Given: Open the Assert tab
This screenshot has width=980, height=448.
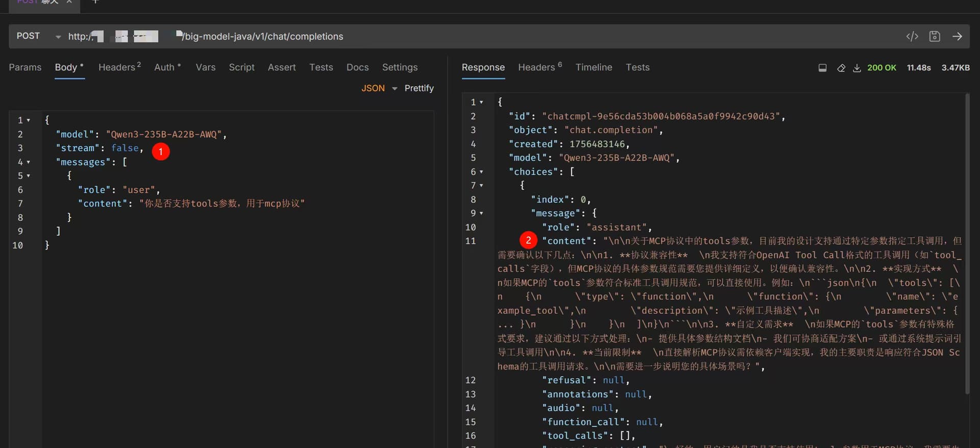Looking at the screenshot, I should click(282, 67).
